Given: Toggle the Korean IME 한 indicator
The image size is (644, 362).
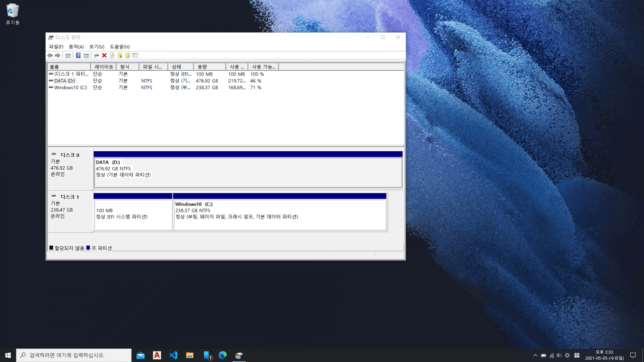Looking at the screenshot, I should click(x=577, y=355).
